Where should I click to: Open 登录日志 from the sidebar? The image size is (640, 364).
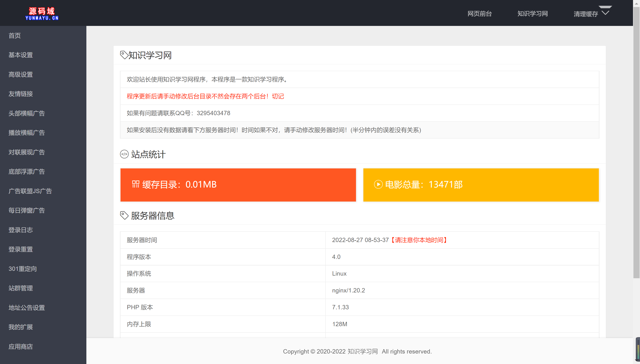click(x=21, y=230)
